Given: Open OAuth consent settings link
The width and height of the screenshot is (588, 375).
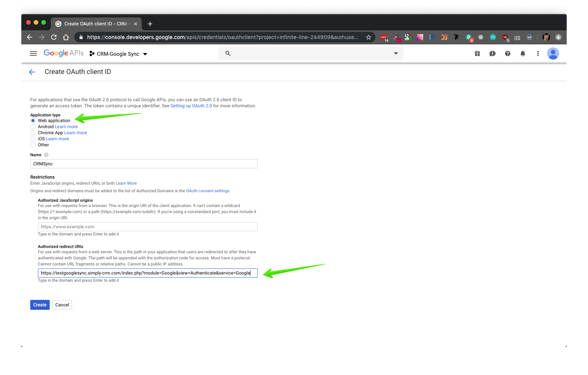Looking at the screenshot, I should tap(208, 191).
